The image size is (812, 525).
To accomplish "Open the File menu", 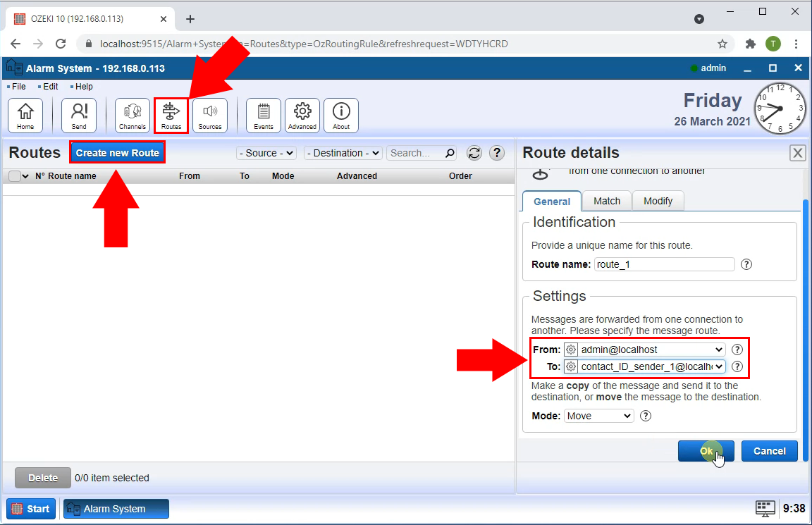I will click(18, 87).
